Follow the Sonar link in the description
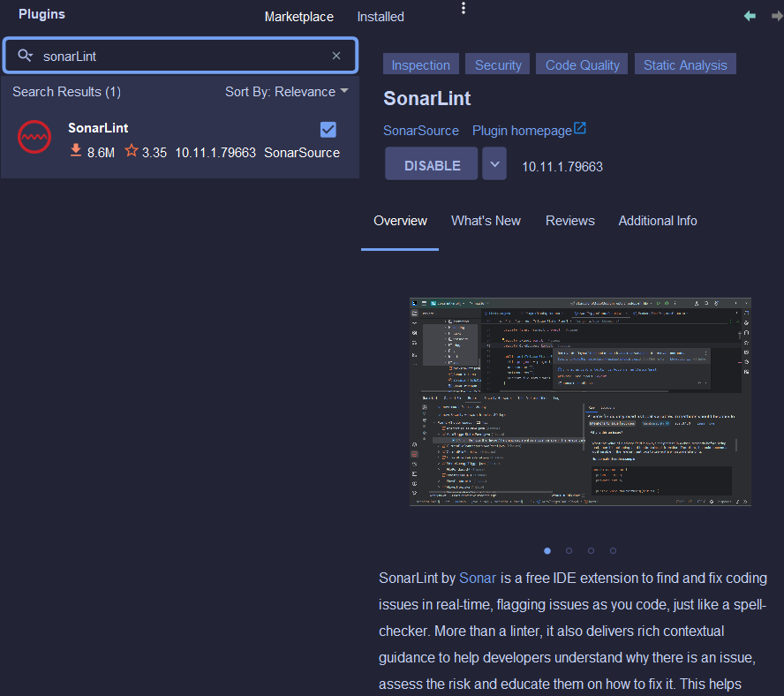Screen dimensions: 784x696 [x=478, y=578]
